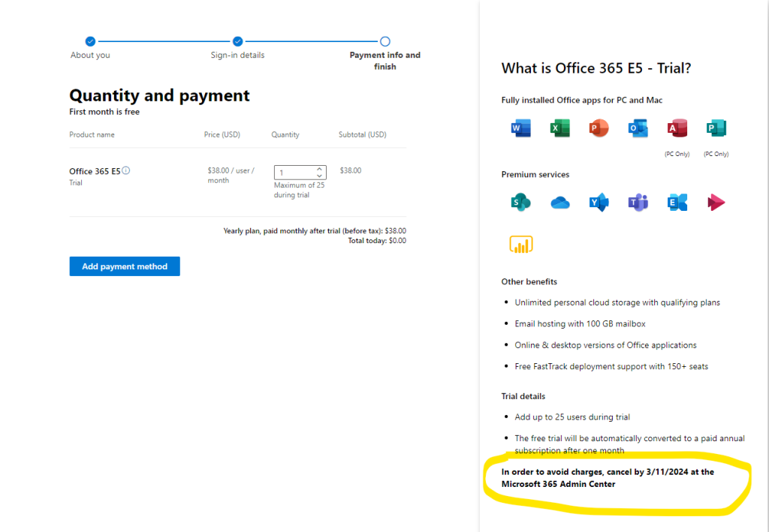Image resolution: width=769 pixels, height=532 pixels.
Task: Click the Publisher app icon
Action: click(x=716, y=128)
